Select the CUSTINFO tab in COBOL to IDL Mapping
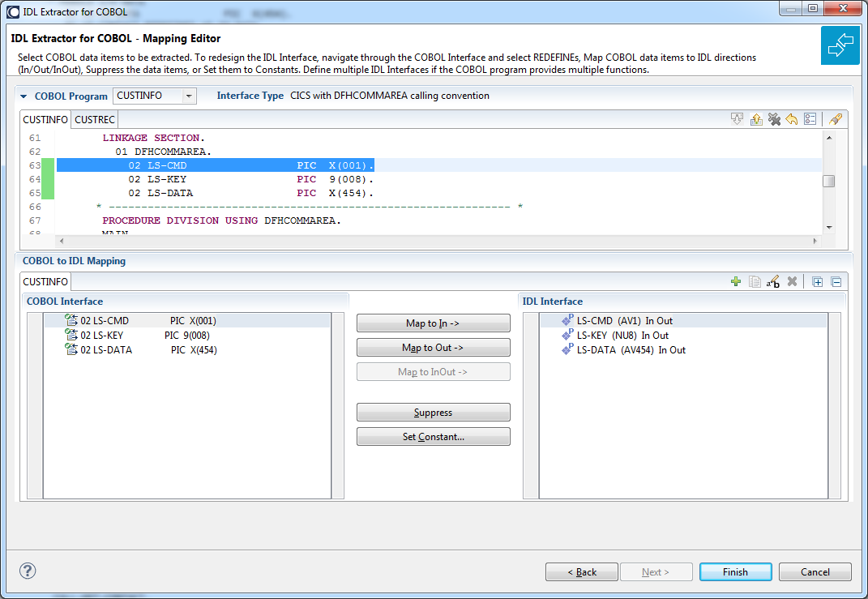This screenshot has height=599, width=868. [45, 282]
